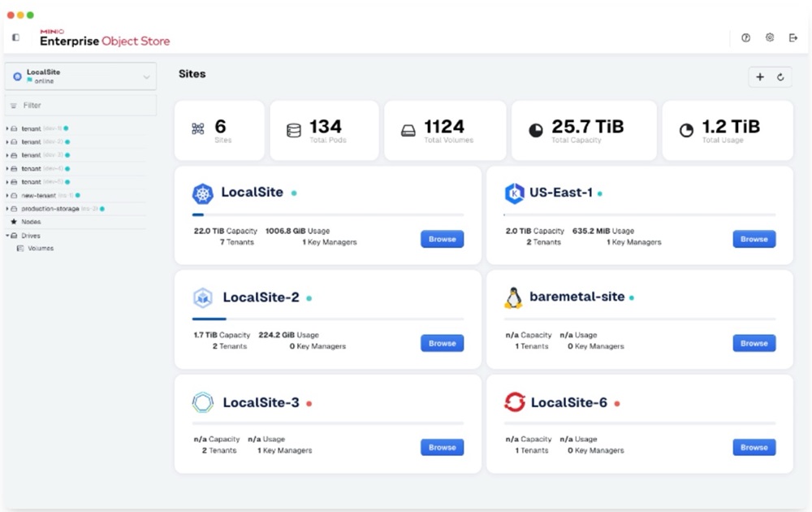The width and height of the screenshot is (812, 512).
Task: Expand the tenant (dev-5) tree row
Action: pyautogui.click(x=7, y=182)
